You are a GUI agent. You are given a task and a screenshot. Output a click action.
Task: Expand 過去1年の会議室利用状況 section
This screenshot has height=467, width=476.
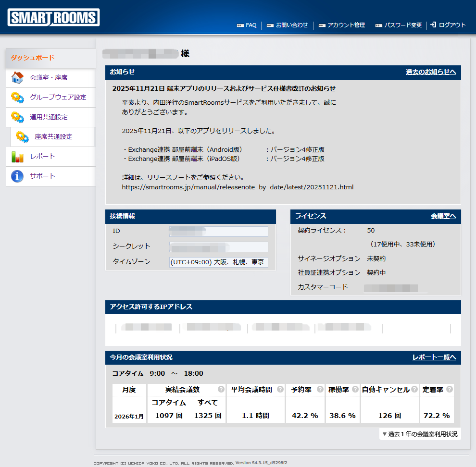pyautogui.click(x=420, y=434)
